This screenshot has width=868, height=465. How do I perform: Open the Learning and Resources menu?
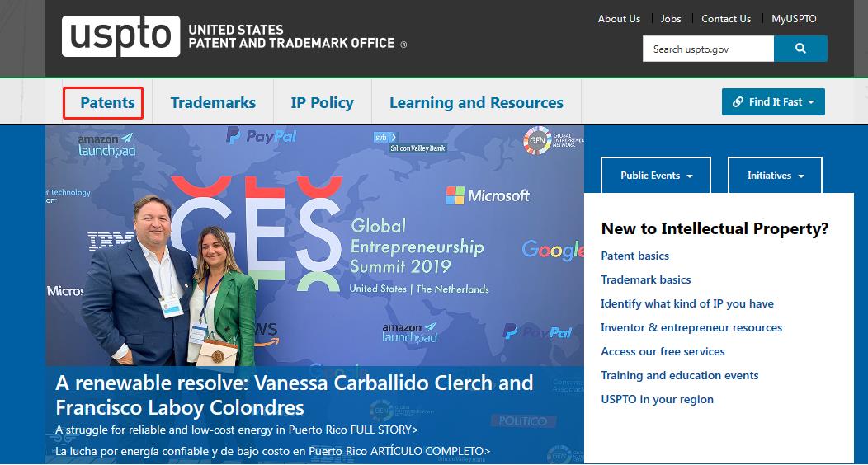click(476, 103)
